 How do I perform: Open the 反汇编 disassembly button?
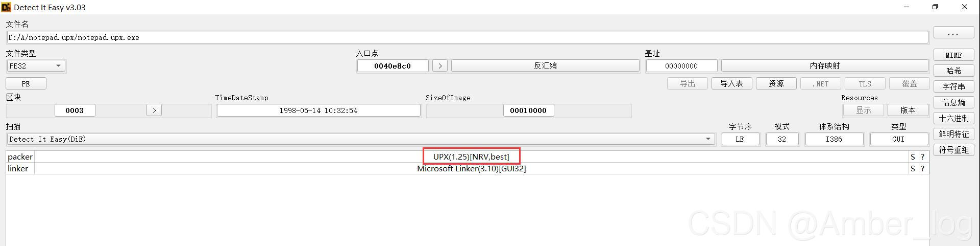tap(545, 66)
